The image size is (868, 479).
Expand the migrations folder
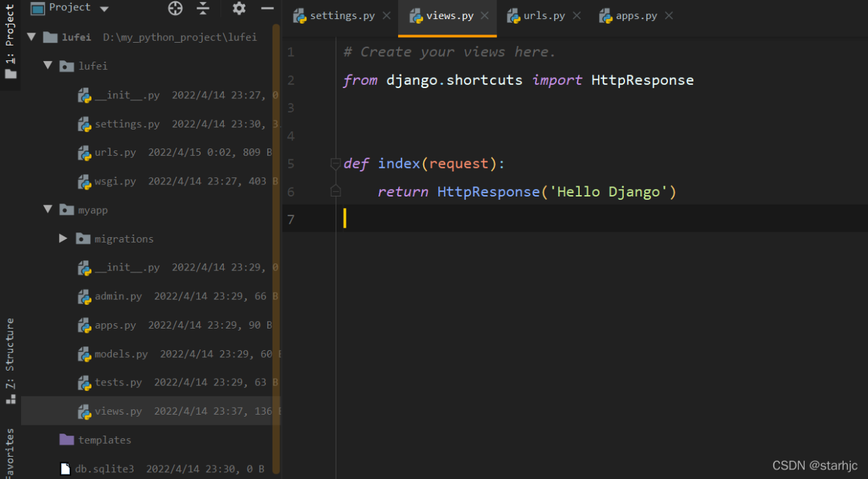click(63, 238)
